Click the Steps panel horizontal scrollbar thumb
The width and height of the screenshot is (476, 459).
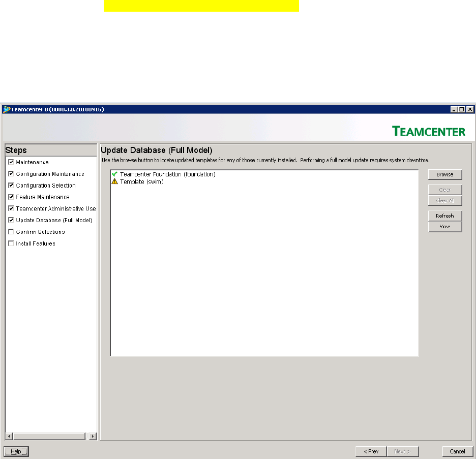[x=49, y=436]
